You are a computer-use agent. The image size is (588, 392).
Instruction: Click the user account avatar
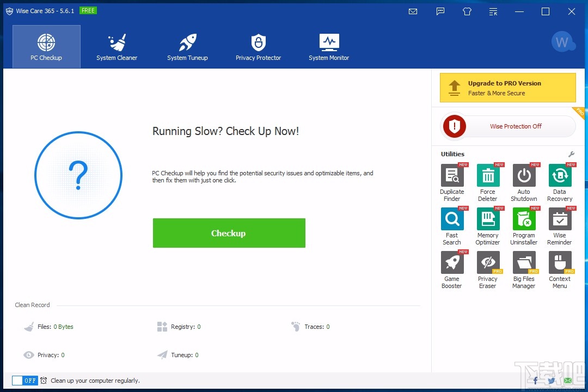click(x=562, y=42)
